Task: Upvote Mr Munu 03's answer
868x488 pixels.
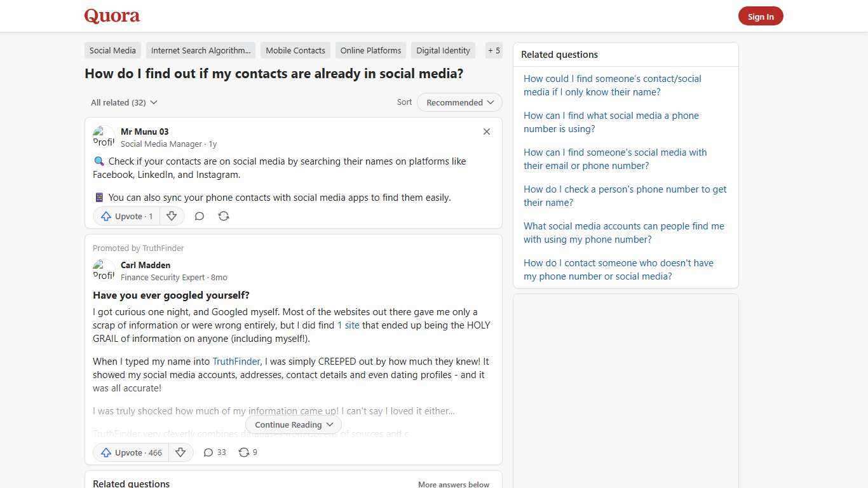Action: (126, 216)
